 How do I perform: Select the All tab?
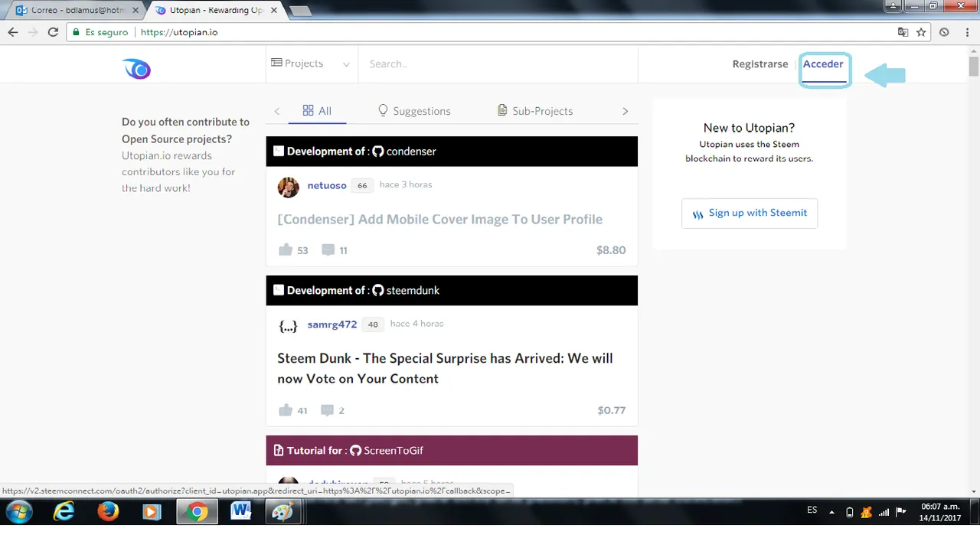pos(317,111)
